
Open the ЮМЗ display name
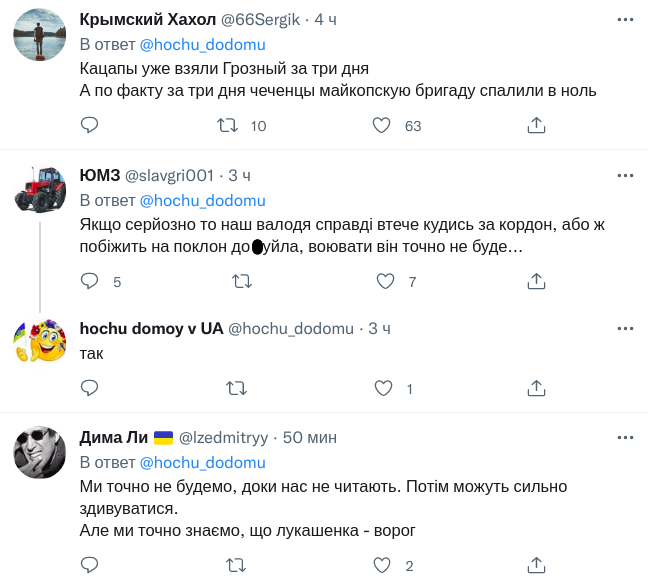[x=99, y=175]
